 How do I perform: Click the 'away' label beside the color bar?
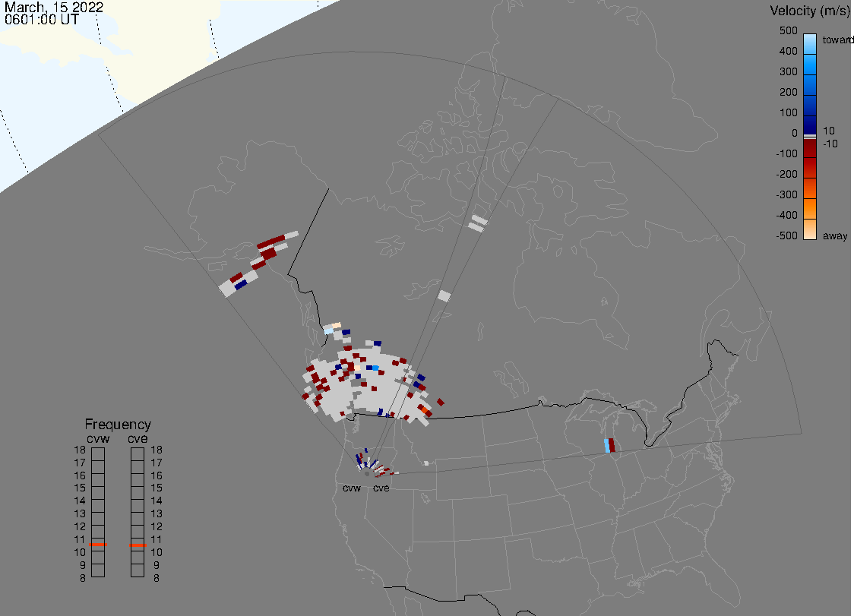pyautogui.click(x=835, y=236)
